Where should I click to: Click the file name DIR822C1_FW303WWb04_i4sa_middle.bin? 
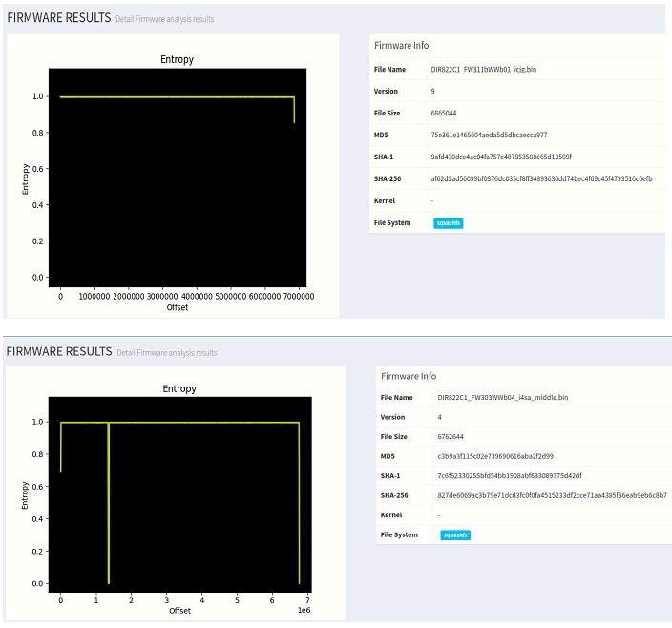coord(494,396)
